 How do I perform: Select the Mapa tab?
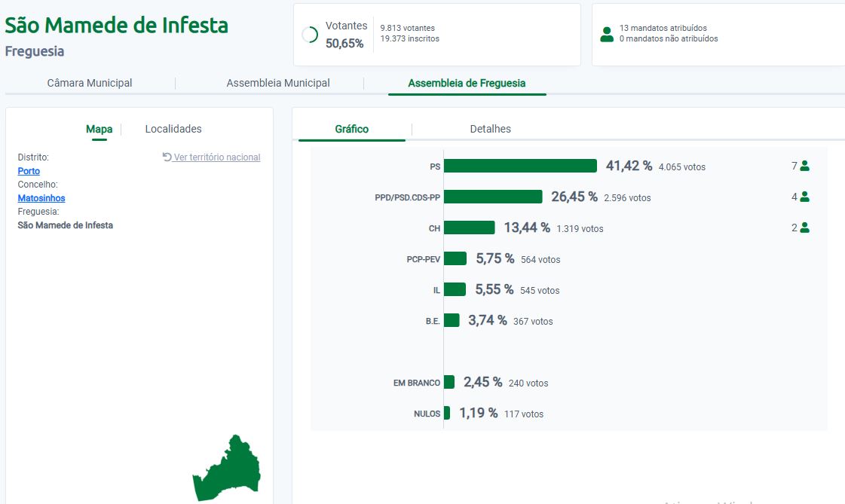click(x=99, y=129)
